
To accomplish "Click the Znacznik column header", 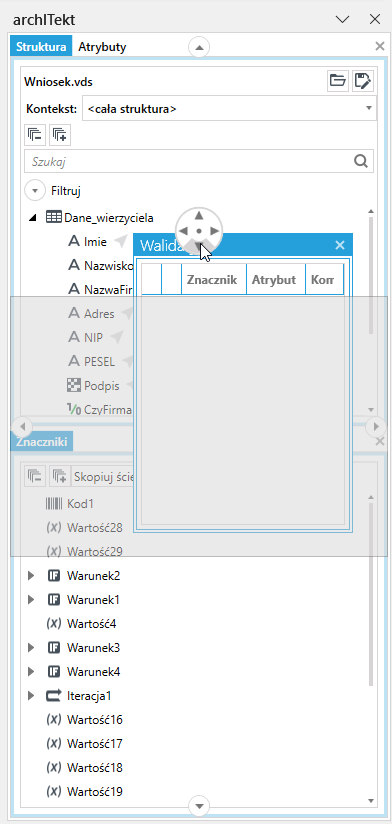I will coord(214,280).
